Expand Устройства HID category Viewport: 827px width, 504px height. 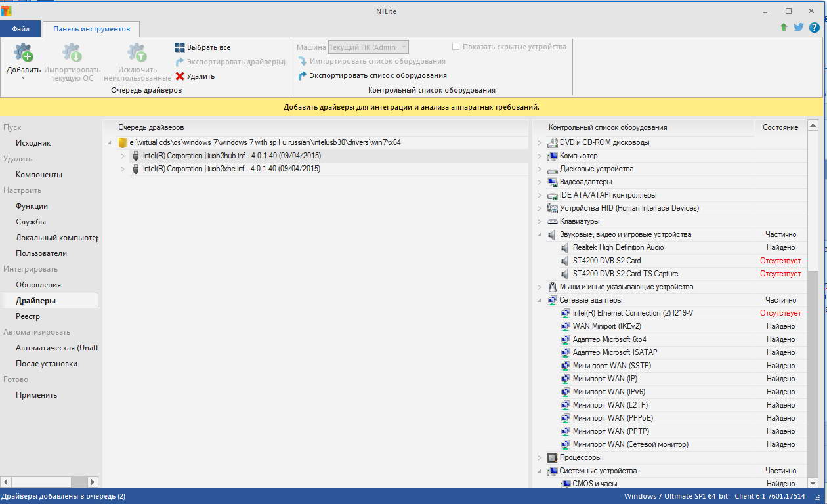pos(540,208)
